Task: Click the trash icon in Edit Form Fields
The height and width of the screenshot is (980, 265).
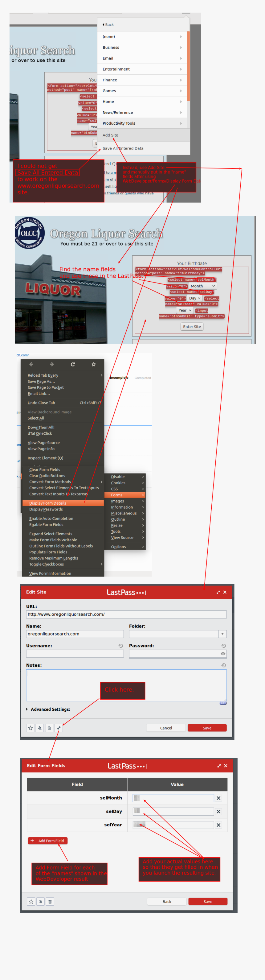Action: coord(50,902)
